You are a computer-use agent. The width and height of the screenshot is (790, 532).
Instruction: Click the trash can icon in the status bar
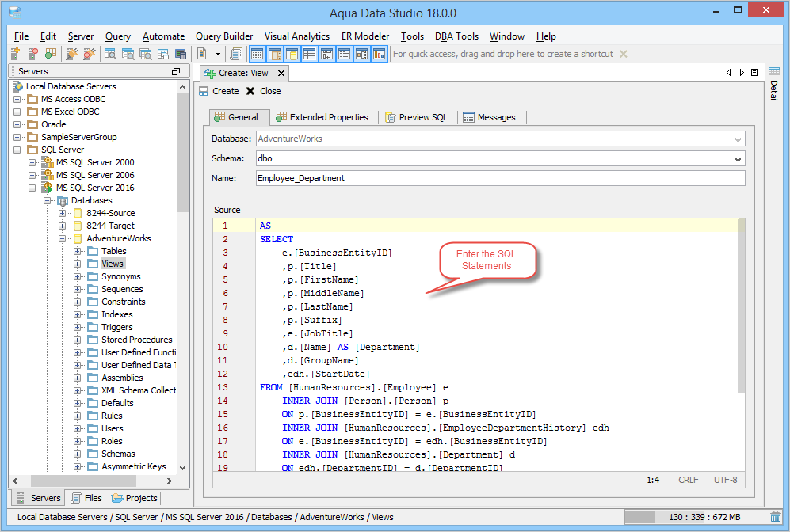774,517
